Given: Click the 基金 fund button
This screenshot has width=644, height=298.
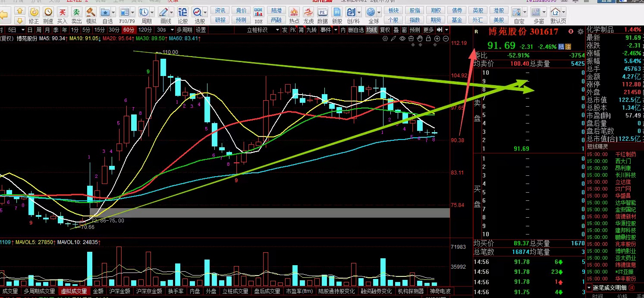Looking at the screenshot, I should (x=457, y=20).
